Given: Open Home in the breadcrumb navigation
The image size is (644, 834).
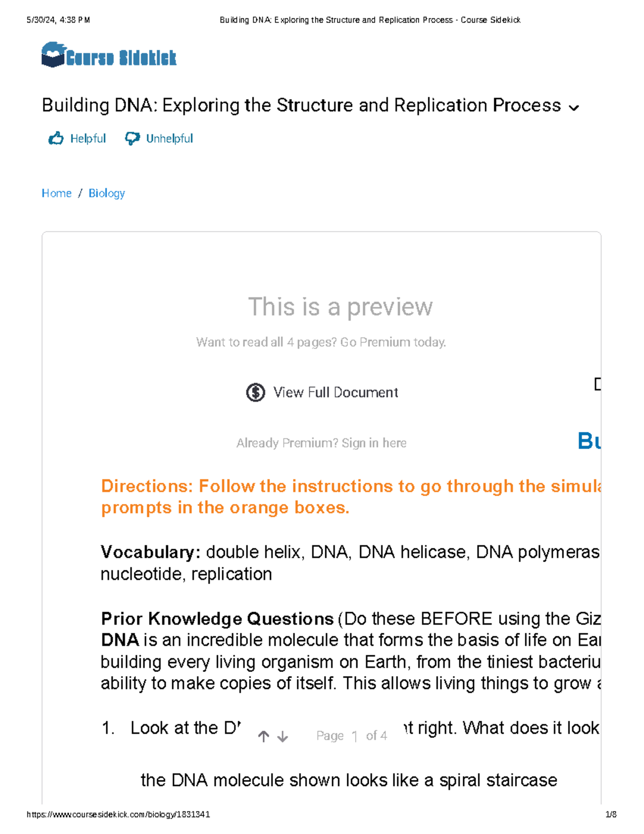Looking at the screenshot, I should pyautogui.click(x=56, y=193).
